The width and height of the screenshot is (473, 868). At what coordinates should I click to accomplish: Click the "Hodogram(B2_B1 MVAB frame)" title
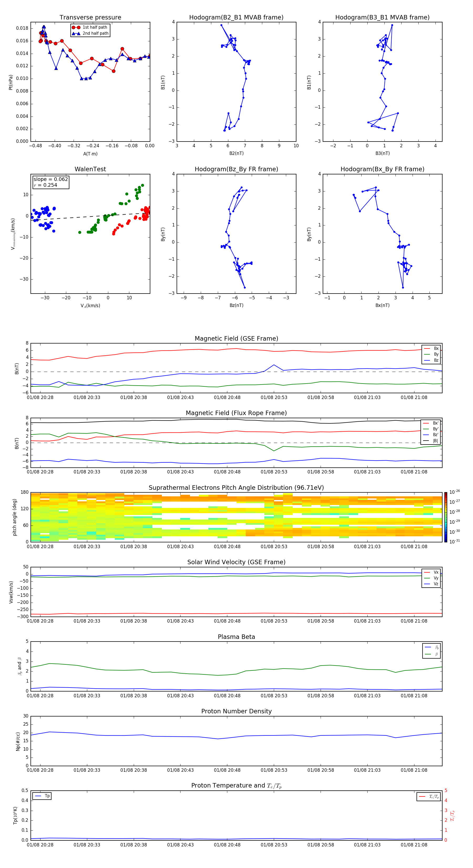point(236,18)
